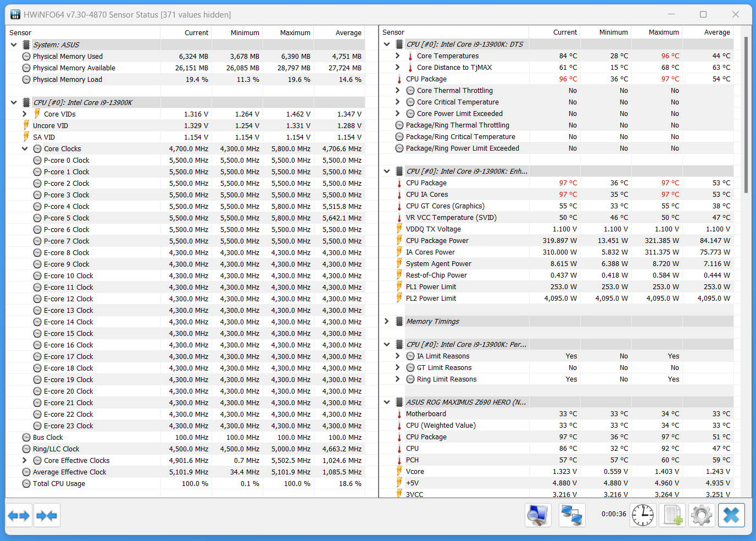Start logging with the sheet-plus icon
Viewport: 756px width, 541px height.
point(673,516)
